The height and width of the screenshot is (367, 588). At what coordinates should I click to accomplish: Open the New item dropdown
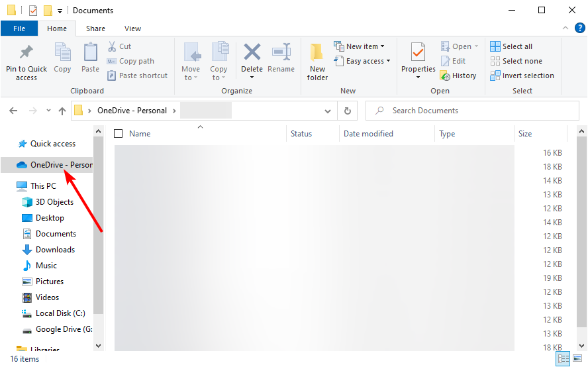point(360,46)
